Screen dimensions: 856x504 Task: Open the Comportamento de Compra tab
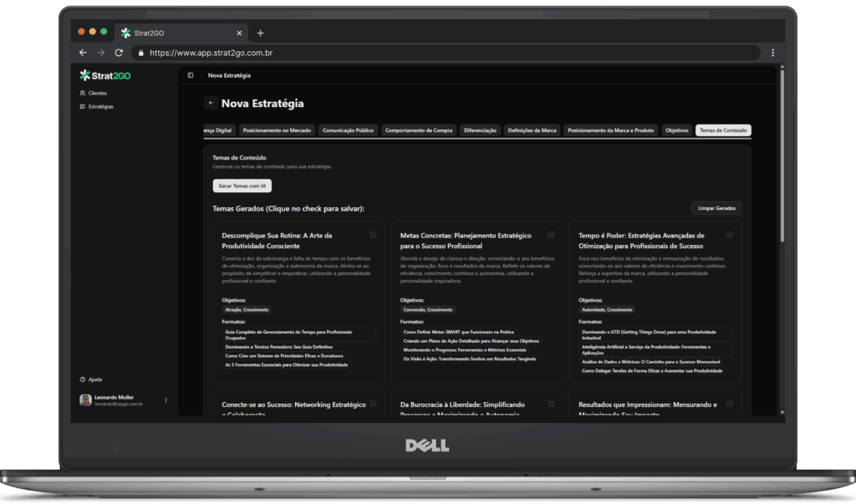(x=419, y=130)
